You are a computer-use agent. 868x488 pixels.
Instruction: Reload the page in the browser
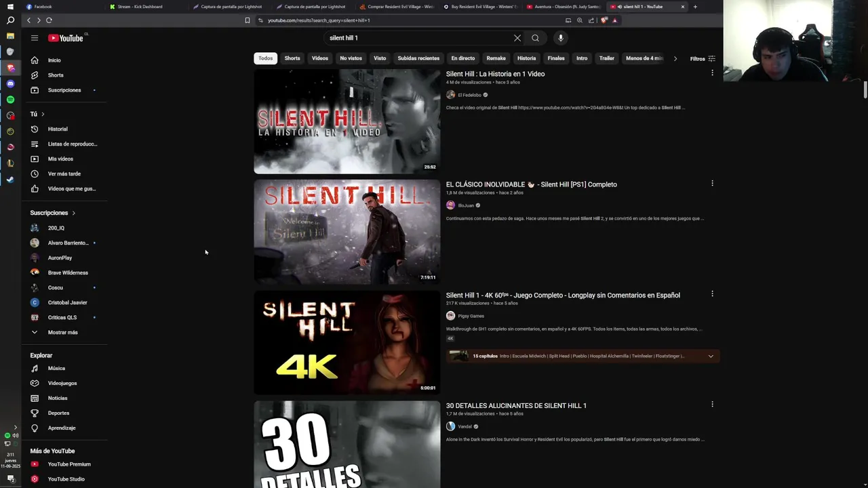pos(49,20)
